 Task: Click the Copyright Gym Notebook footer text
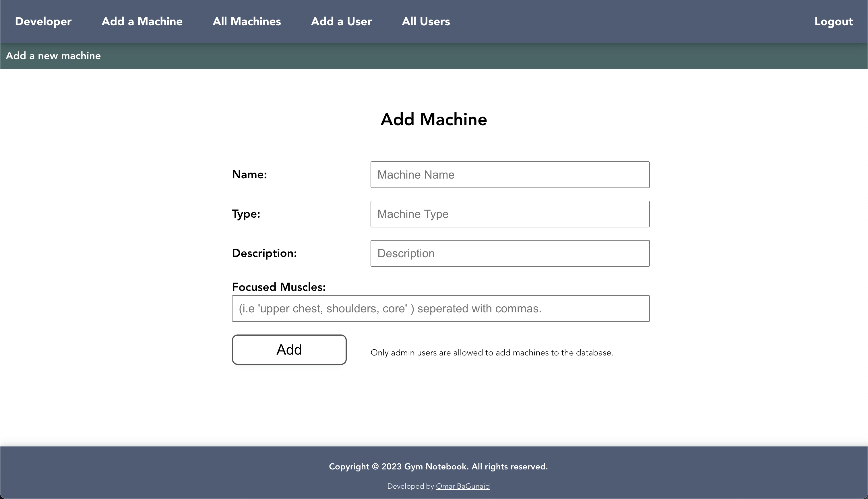click(438, 467)
